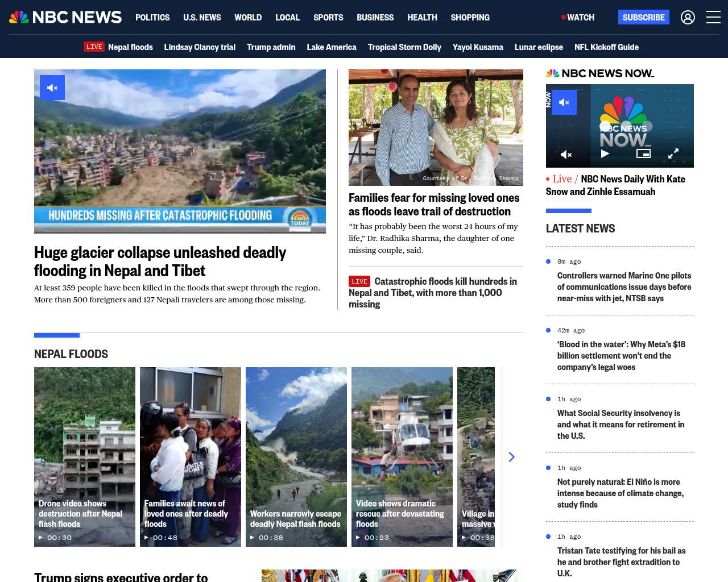The height and width of the screenshot is (582, 728).
Task: Click the 'At least 359 people' summary text
Action: [177, 294]
